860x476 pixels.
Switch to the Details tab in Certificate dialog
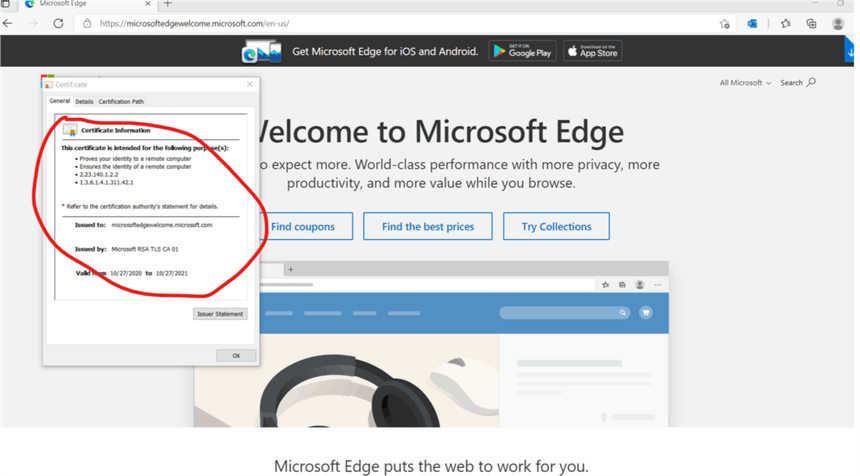pos(84,102)
